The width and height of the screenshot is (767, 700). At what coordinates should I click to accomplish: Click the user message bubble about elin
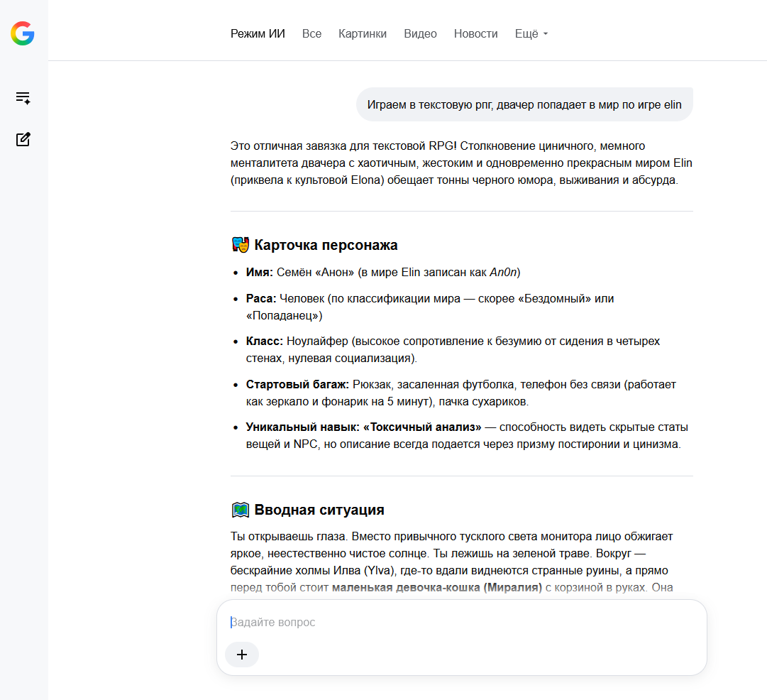(x=524, y=105)
